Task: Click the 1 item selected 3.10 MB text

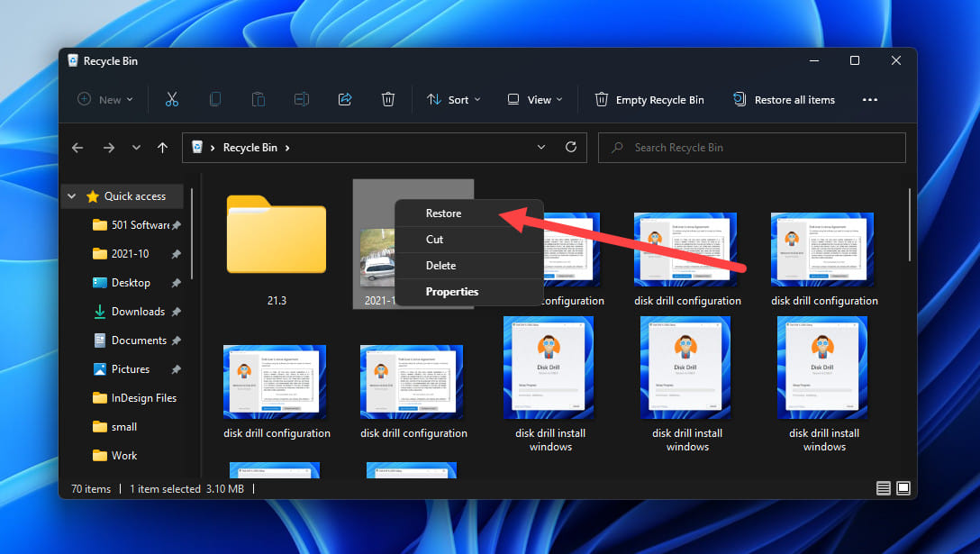Action: [x=186, y=489]
